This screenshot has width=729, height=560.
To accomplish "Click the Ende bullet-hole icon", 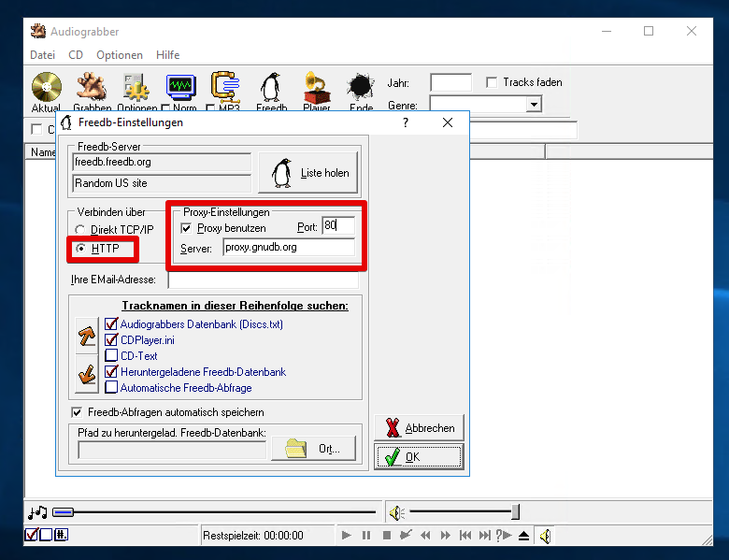I will 361,88.
